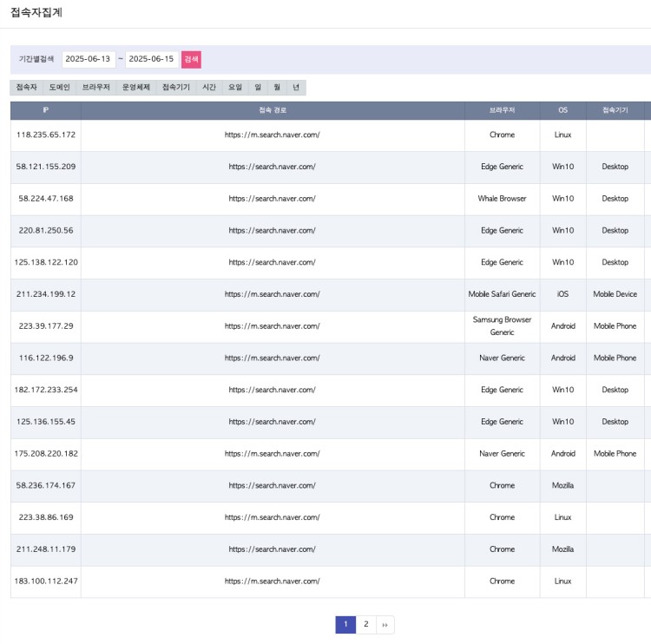Switch to the 접속자 tab
651x644 pixels.
click(27, 88)
